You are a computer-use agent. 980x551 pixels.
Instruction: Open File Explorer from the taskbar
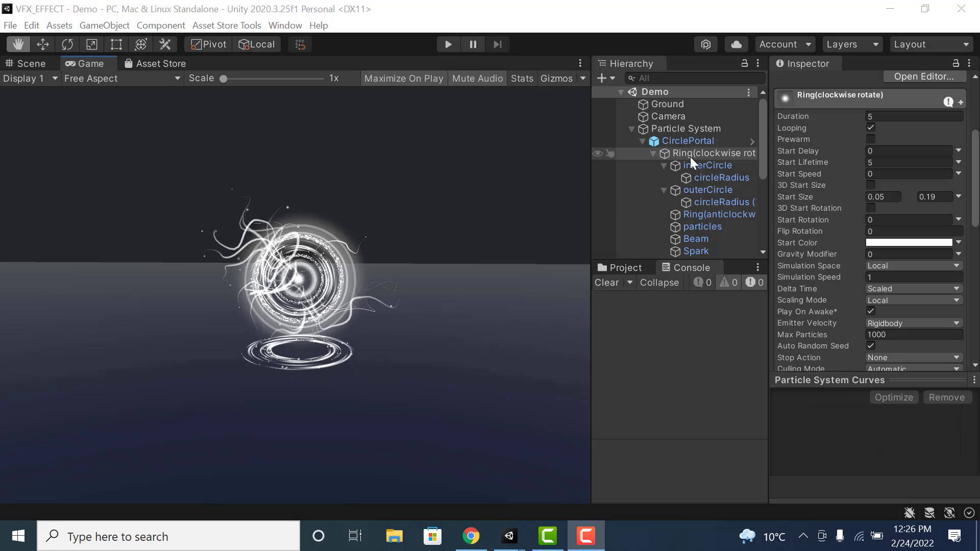coord(394,536)
